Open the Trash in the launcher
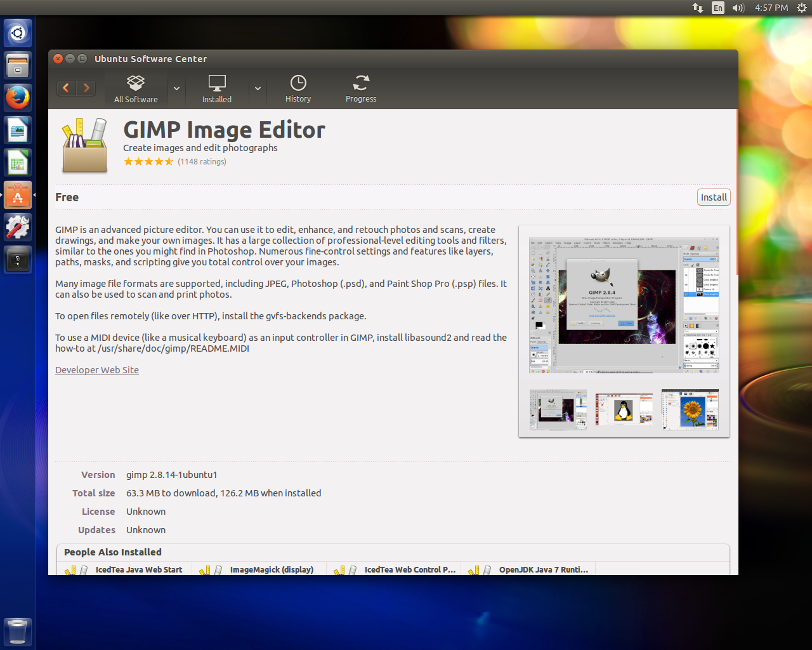This screenshot has width=812, height=650. [x=18, y=632]
